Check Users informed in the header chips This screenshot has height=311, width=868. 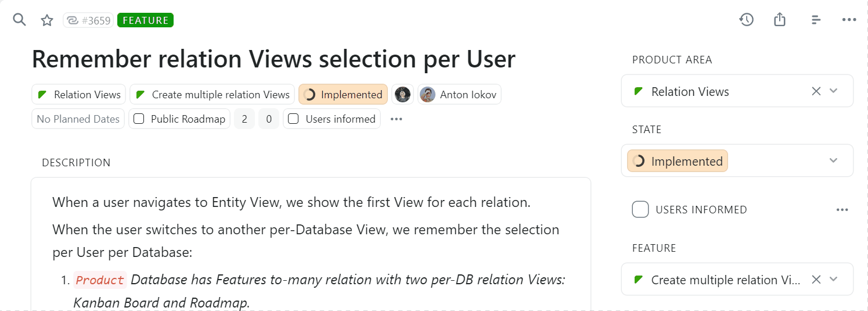pyautogui.click(x=294, y=119)
